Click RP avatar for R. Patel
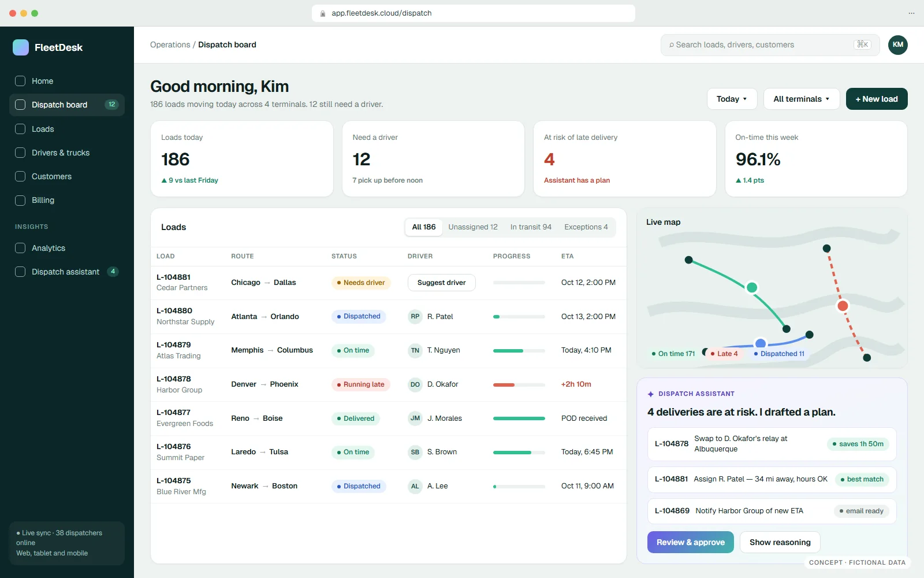Viewport: 924px width, 578px height. pos(415,316)
